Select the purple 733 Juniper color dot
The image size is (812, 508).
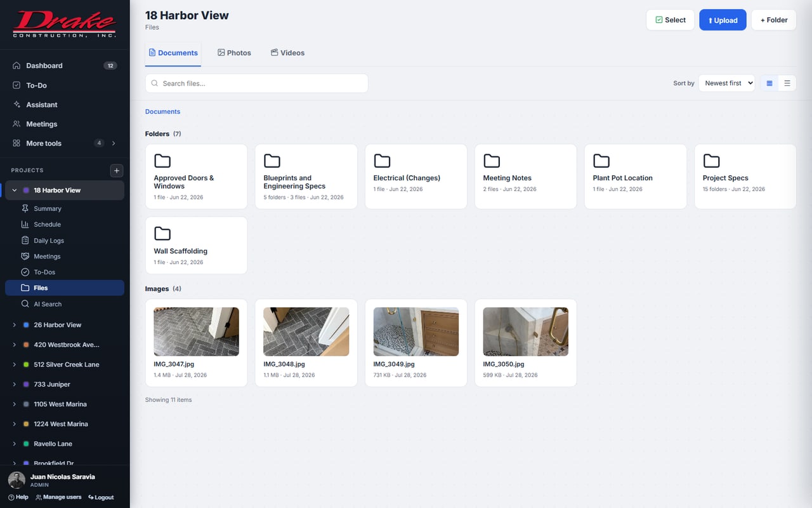point(26,384)
